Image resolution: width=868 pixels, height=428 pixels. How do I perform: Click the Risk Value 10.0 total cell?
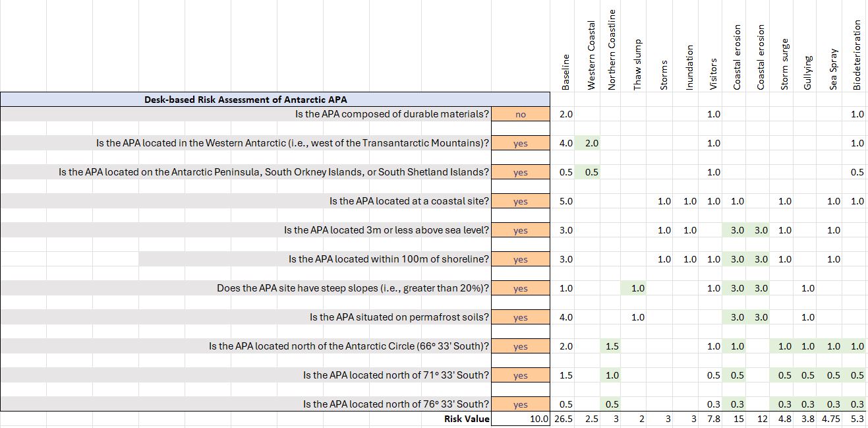click(538, 419)
